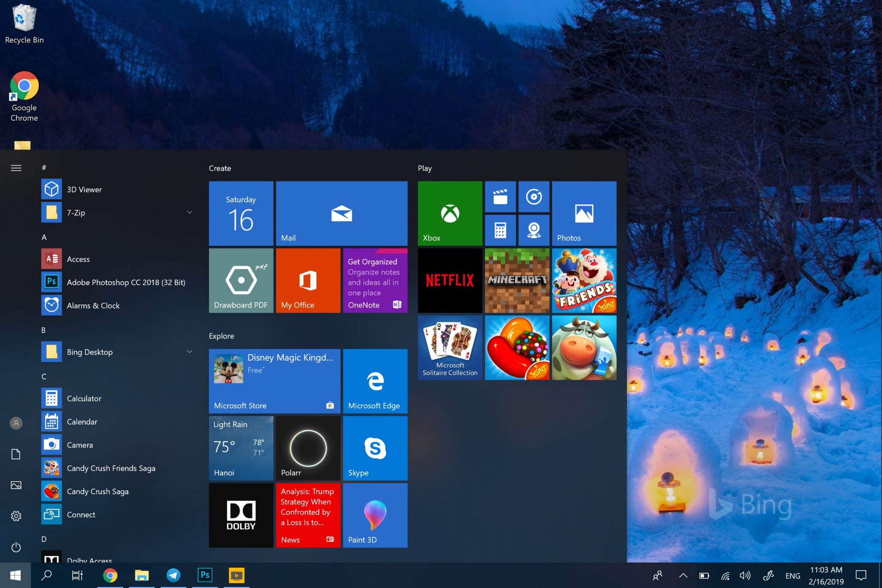The image size is (882, 588).
Task: Open Settings from the Start sidebar
Action: point(16,516)
